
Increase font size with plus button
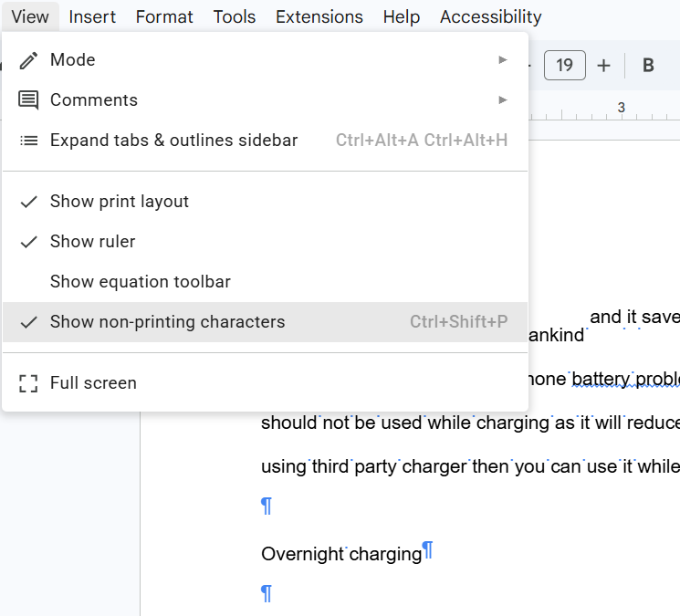click(603, 66)
